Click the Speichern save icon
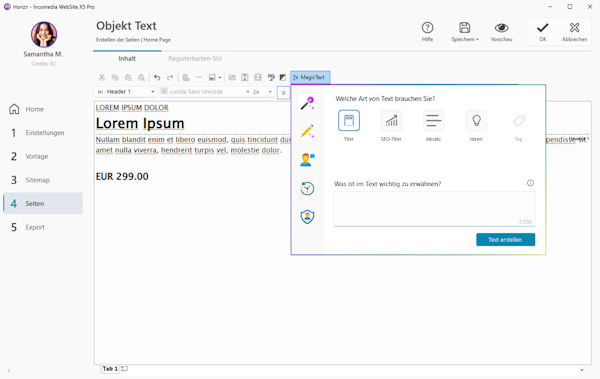 465,31
